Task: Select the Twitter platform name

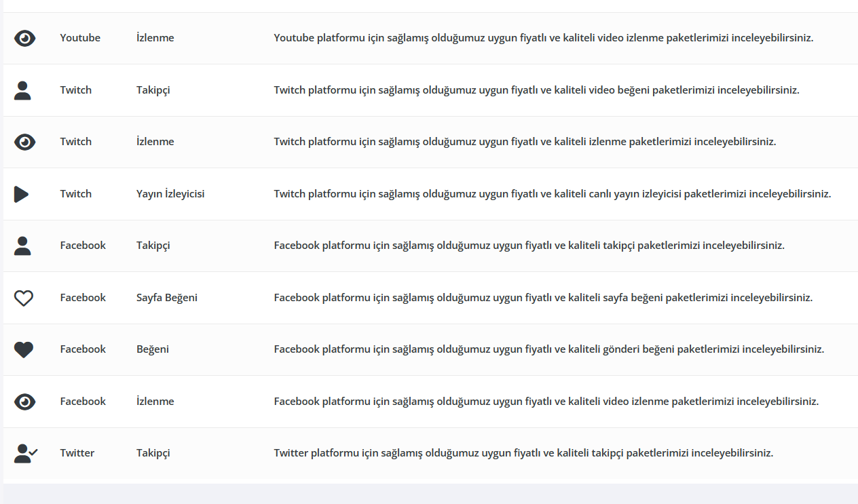Action: click(77, 453)
